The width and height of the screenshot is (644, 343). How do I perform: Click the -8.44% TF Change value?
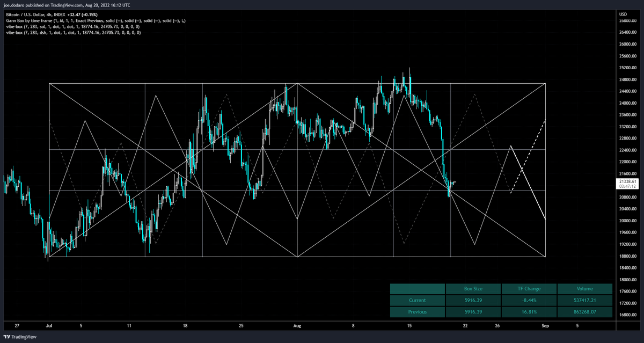[x=529, y=300]
